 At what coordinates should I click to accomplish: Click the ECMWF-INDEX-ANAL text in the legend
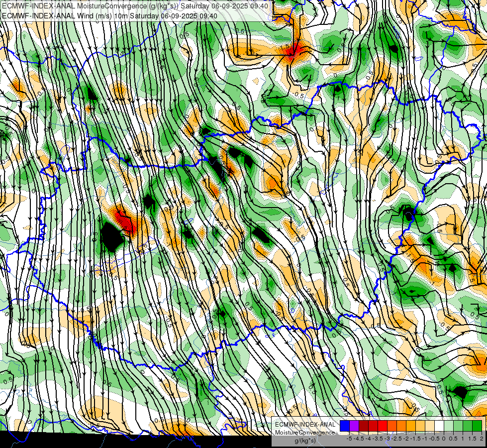pos(305,425)
